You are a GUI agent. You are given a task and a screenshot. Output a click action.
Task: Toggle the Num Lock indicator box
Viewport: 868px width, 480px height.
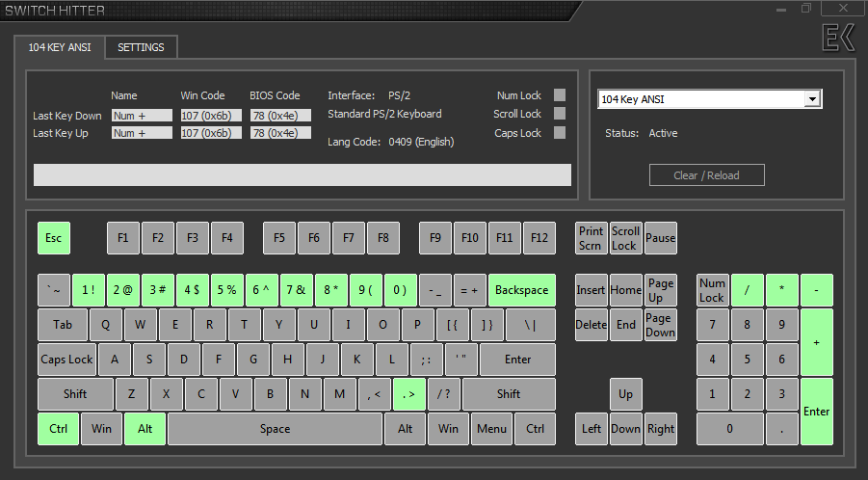pos(560,95)
